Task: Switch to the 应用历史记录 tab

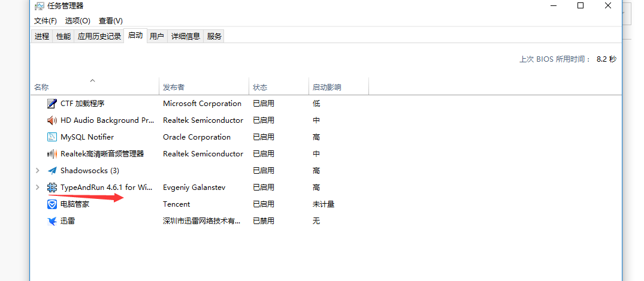Action: click(x=99, y=36)
